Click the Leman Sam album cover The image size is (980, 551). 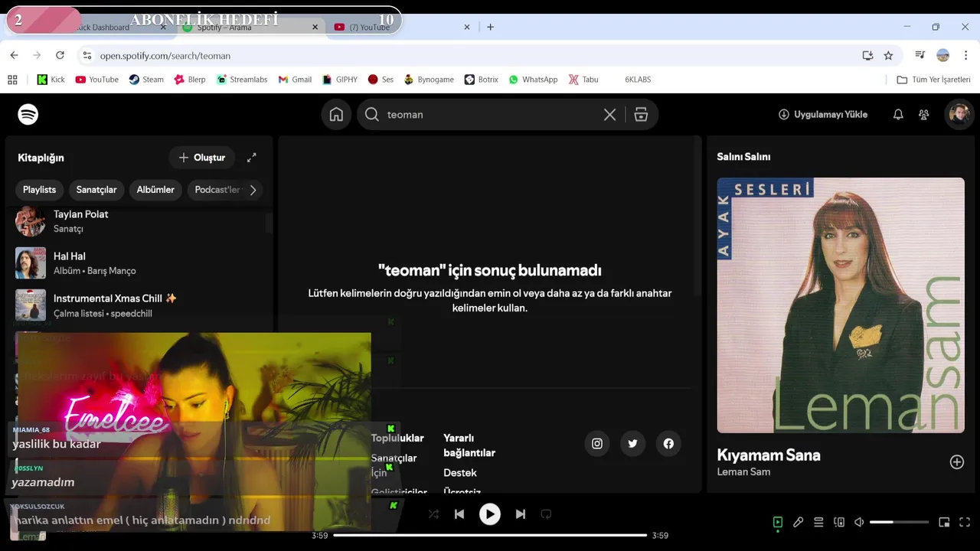(x=841, y=305)
